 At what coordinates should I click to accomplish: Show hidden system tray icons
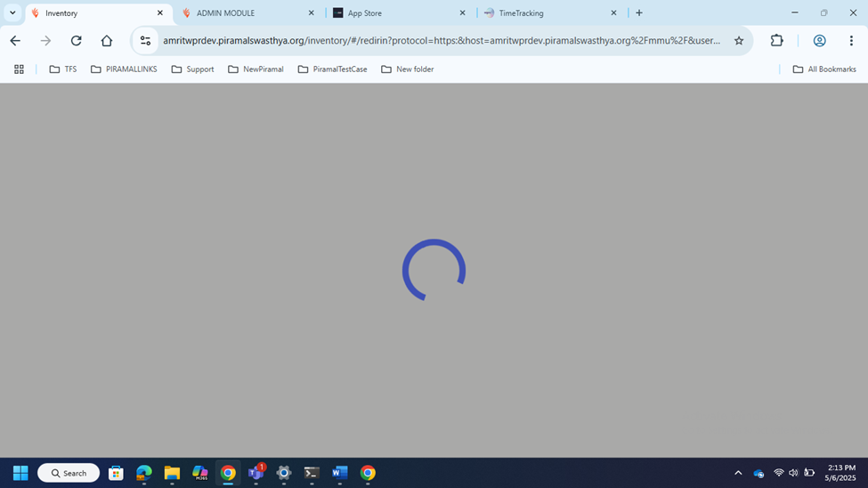coord(738,473)
